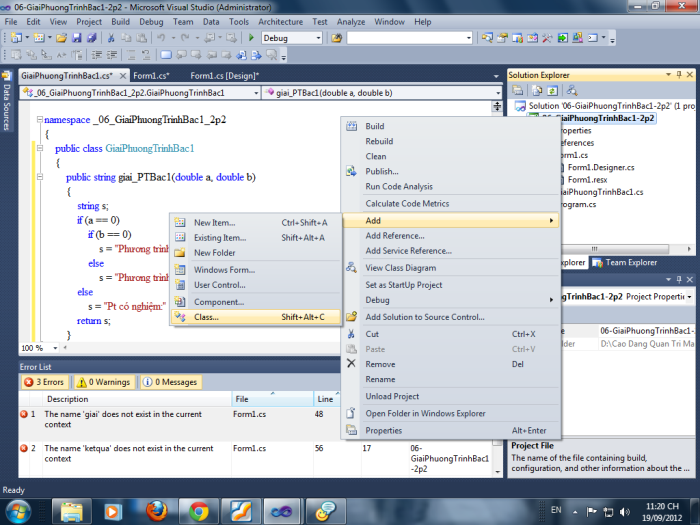The height and width of the screenshot is (525, 700).
Task: Toggle auto-hide pin on Properties panel
Action: [x=679, y=279]
